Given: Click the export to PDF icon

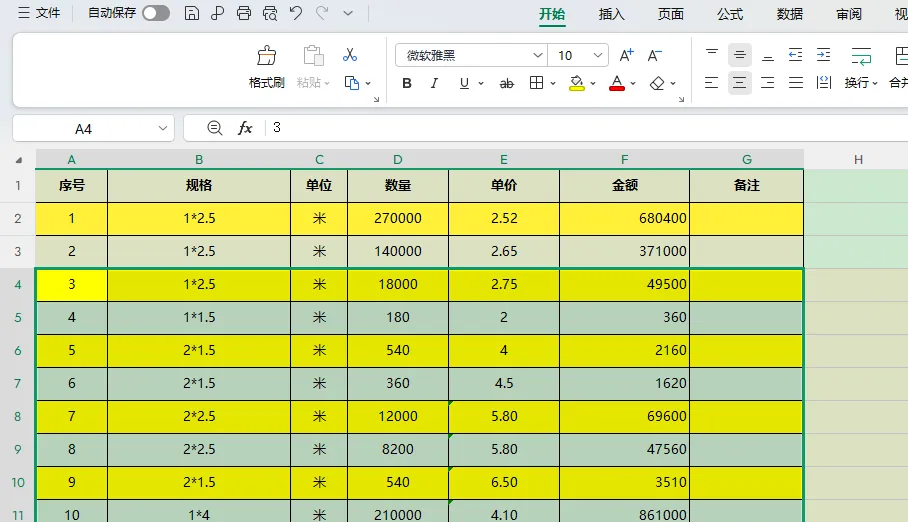Looking at the screenshot, I should [x=218, y=13].
